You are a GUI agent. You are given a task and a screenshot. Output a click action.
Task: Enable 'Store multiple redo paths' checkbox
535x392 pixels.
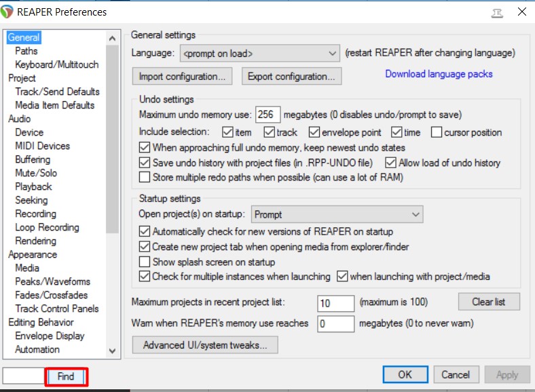145,177
